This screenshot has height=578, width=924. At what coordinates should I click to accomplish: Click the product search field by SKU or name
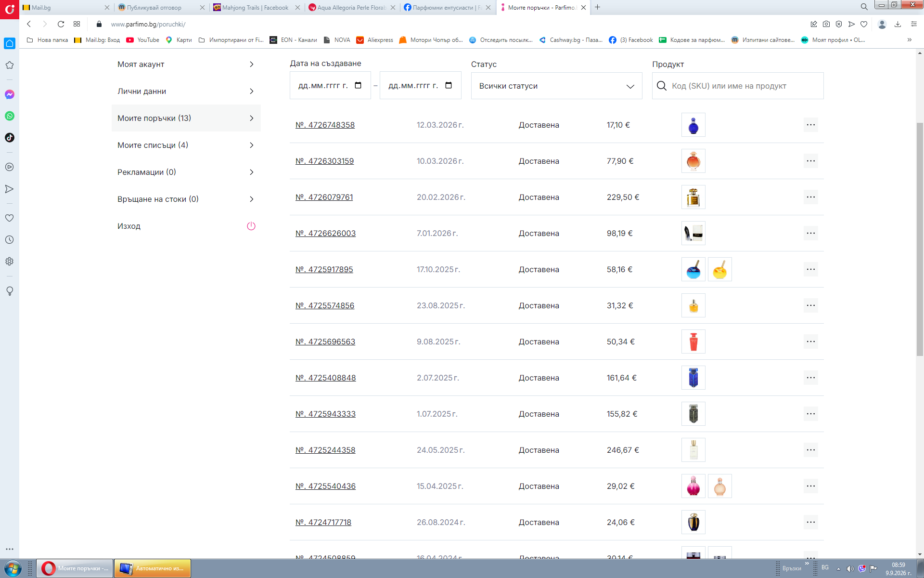(x=738, y=86)
